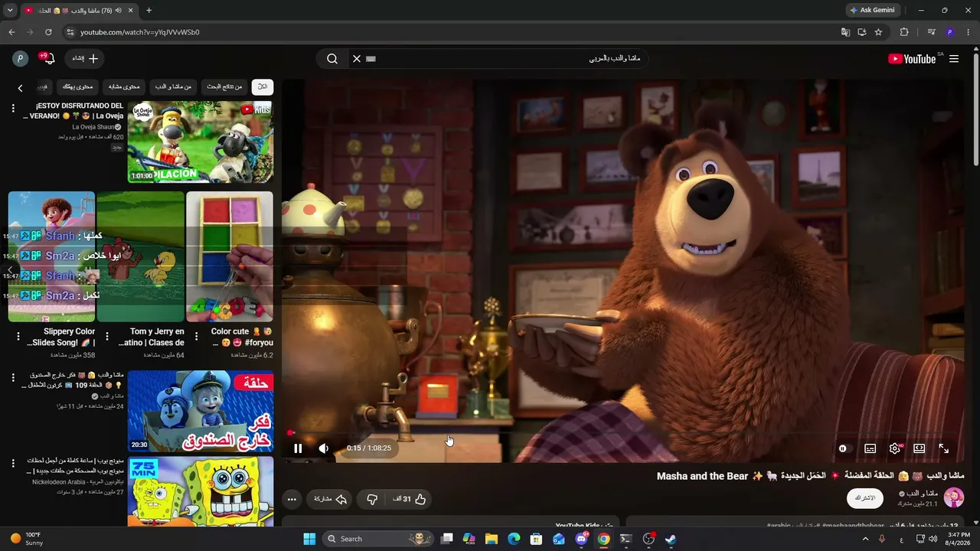980x551 pixels.
Task: Open Ask Gemini in Chrome
Action: (x=873, y=10)
